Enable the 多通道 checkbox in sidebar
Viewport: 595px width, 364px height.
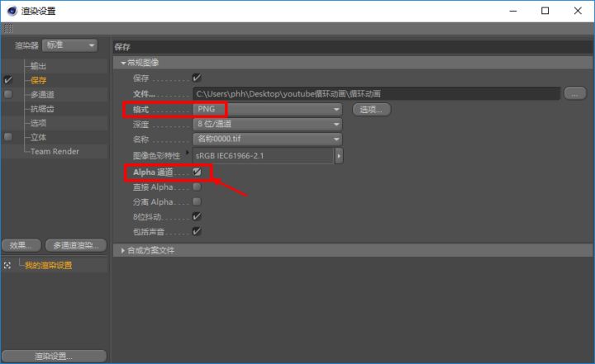[8, 95]
